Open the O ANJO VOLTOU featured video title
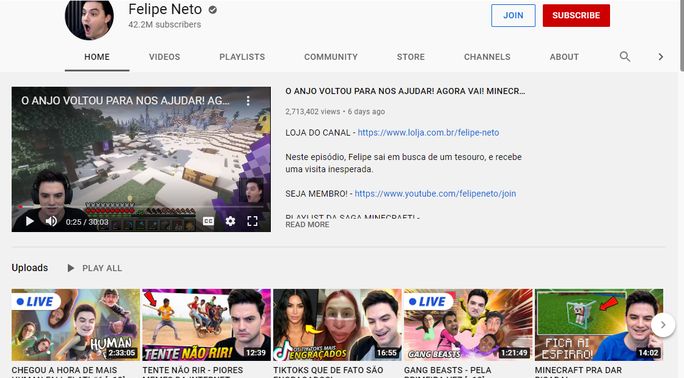684x378 pixels. click(x=405, y=91)
